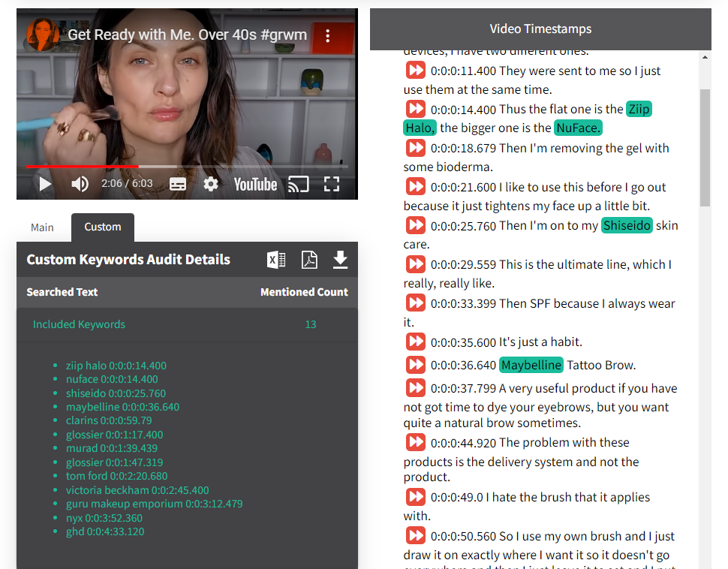The width and height of the screenshot is (728, 569).
Task: Seek video to 0:0:44.920 transcript line
Action: (x=416, y=442)
